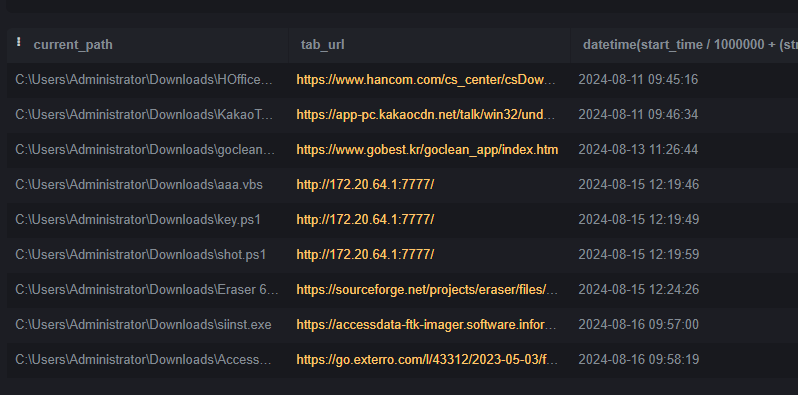Open the gobest.kr goclean_app link
The height and width of the screenshot is (395, 798).
[x=428, y=150]
